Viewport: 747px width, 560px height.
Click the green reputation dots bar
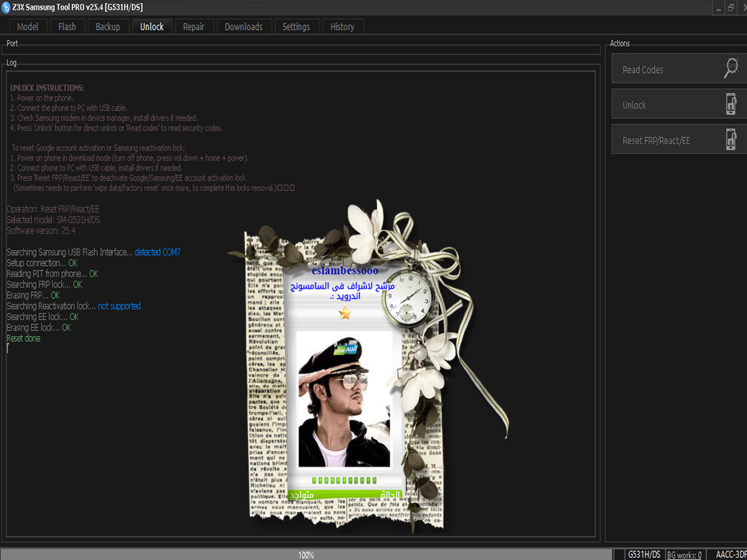click(344, 481)
